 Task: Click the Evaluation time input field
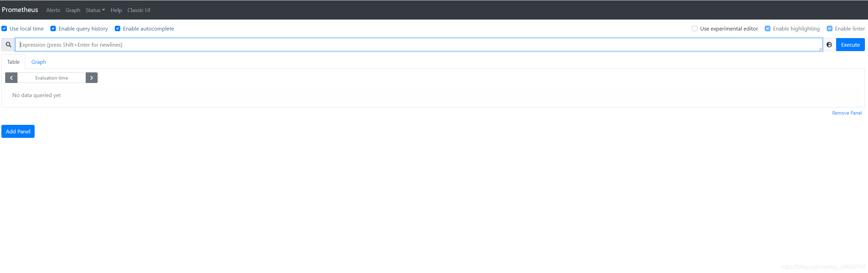coord(51,78)
